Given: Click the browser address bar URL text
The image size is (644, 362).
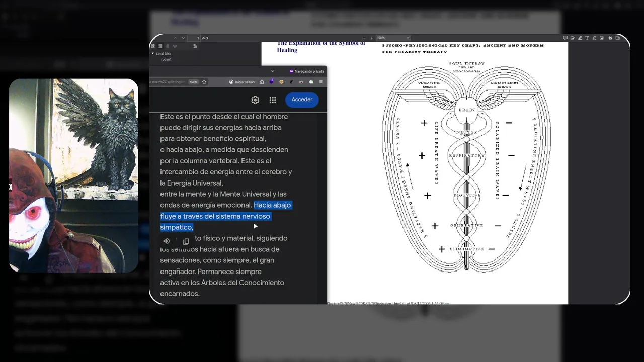Looking at the screenshot, I should click(x=168, y=82).
